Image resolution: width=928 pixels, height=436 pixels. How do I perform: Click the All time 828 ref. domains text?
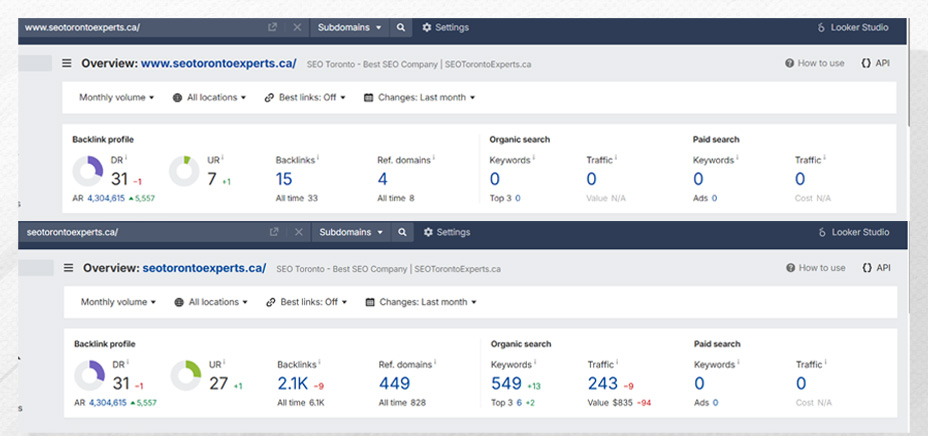(402, 403)
